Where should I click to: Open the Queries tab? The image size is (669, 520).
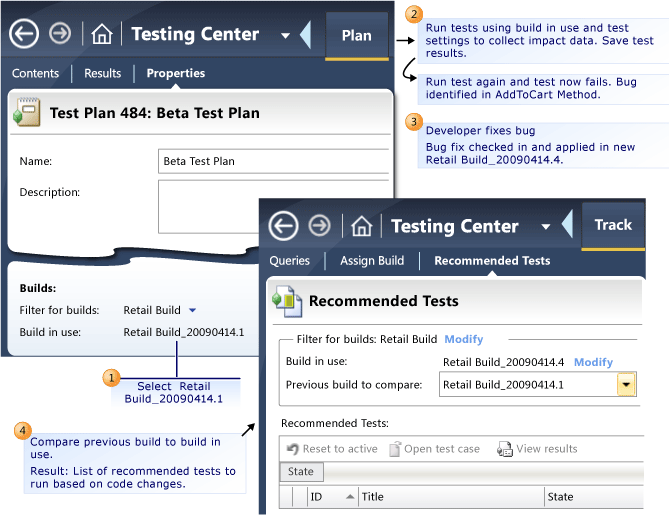coord(289,261)
